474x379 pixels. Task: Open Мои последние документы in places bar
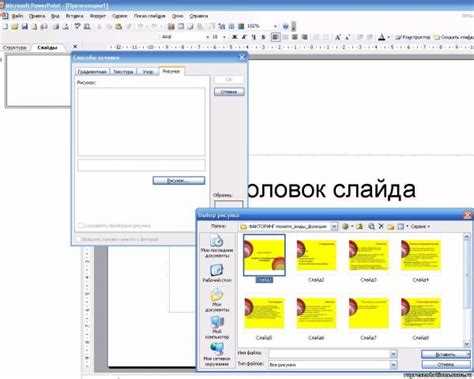pyautogui.click(x=217, y=246)
